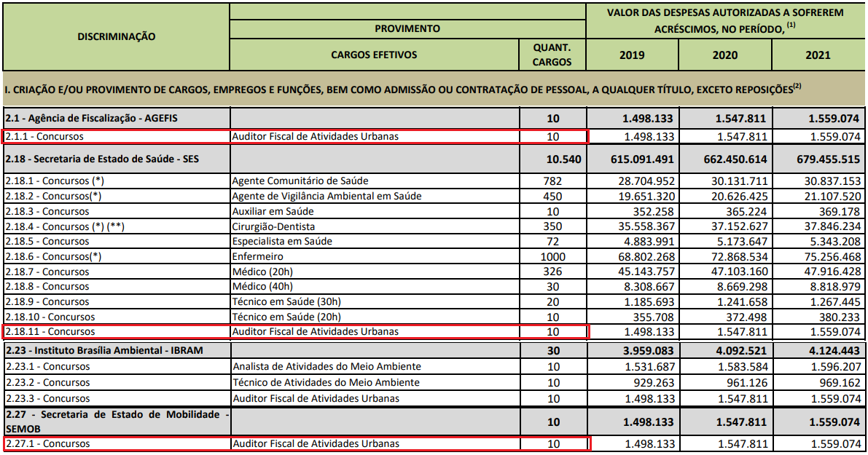Screen dimensions: 868x455
Task: Select 'Técnico de Atividades do Meio Ambiente'
Action: point(326,383)
